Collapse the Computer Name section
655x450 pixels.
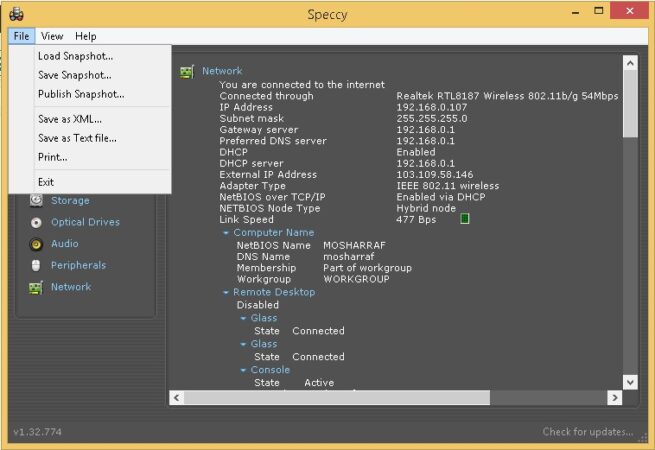click(x=226, y=233)
